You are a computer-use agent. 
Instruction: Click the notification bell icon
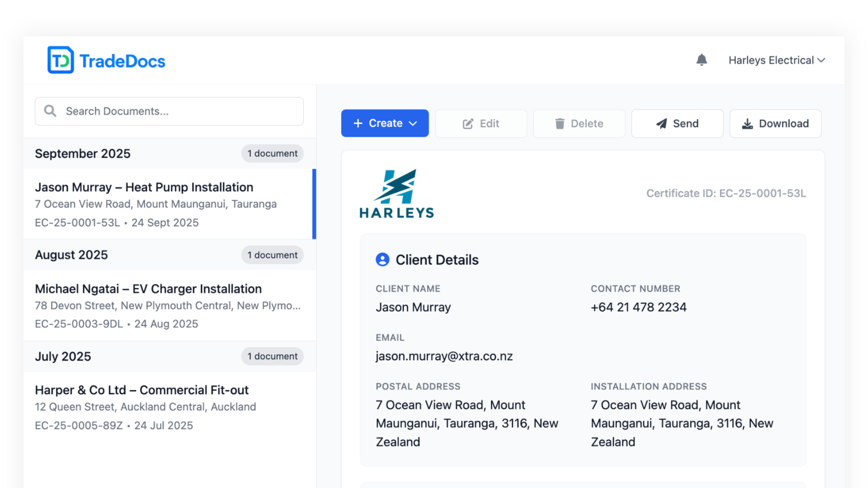point(702,60)
